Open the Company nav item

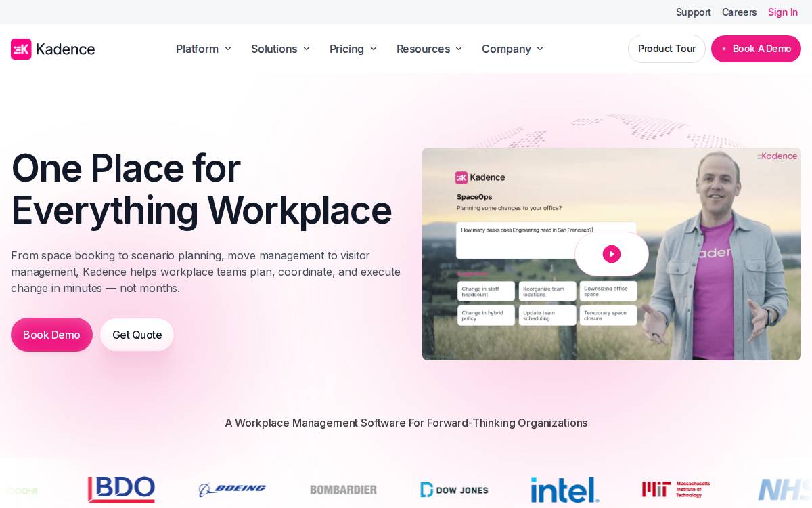506,49
